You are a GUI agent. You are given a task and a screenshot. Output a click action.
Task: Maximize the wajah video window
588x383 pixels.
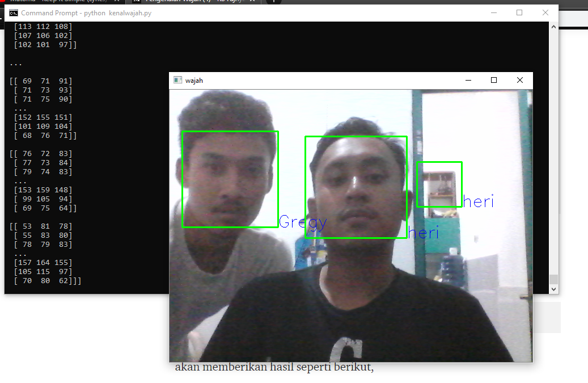click(493, 80)
